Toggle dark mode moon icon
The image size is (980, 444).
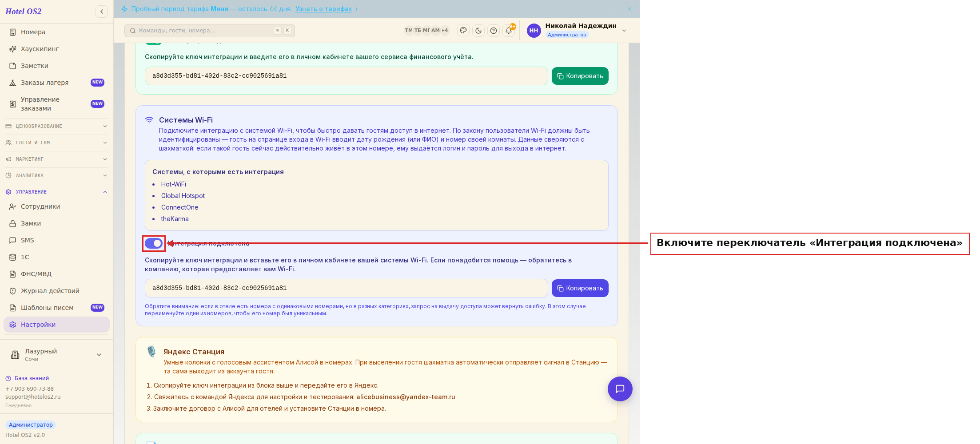click(478, 31)
